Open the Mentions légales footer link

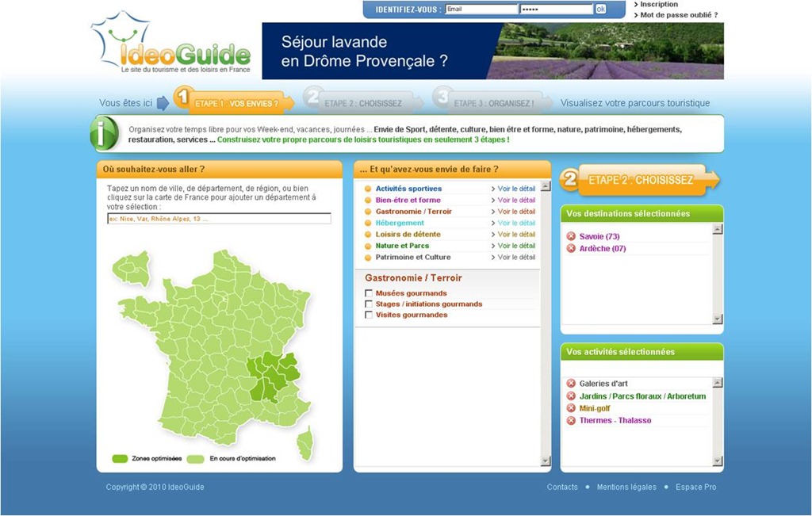[626, 487]
